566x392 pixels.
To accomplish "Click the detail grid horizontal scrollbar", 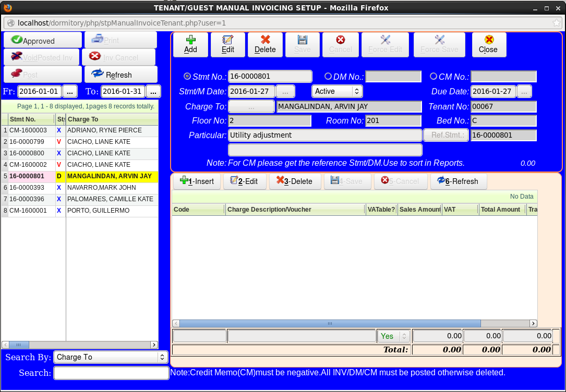I will point(330,323).
